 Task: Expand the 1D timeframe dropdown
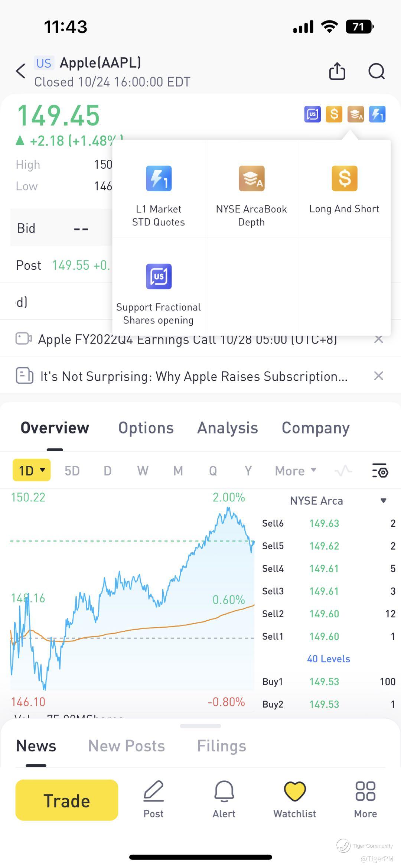(x=32, y=471)
